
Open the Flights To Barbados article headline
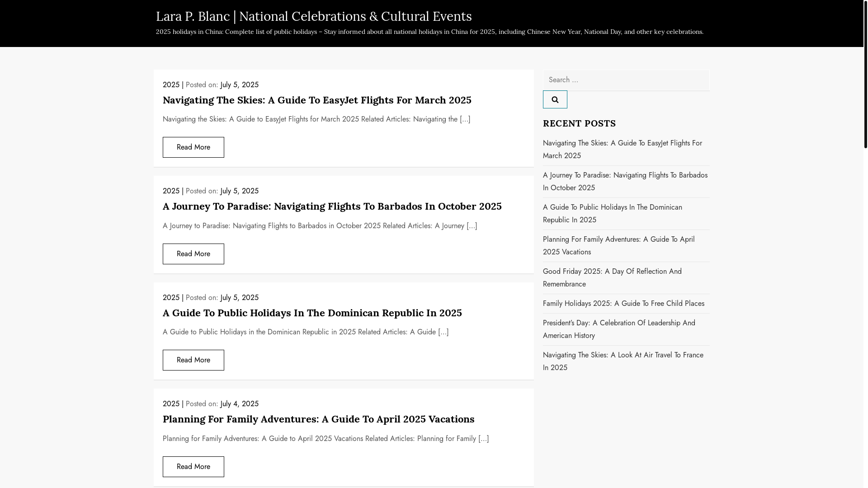332,206
